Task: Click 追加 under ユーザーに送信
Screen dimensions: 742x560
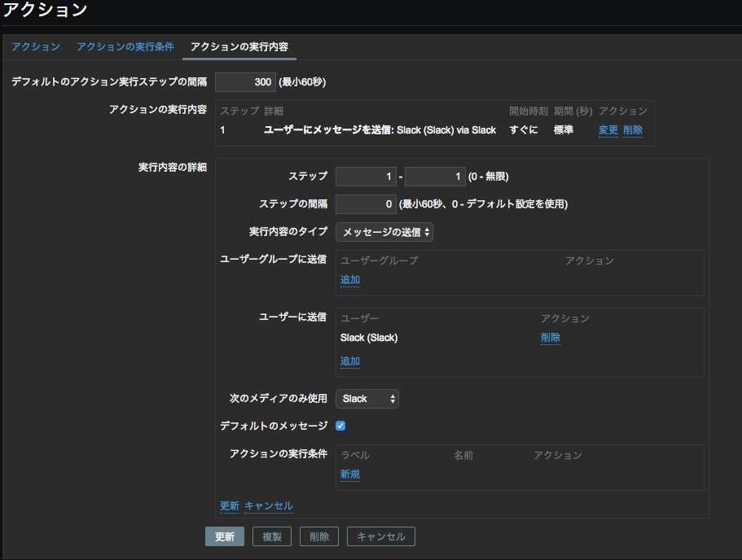Action: click(x=349, y=361)
